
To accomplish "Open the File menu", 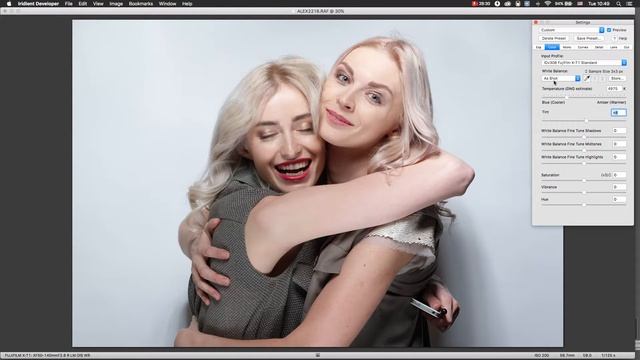I will [69, 4].
